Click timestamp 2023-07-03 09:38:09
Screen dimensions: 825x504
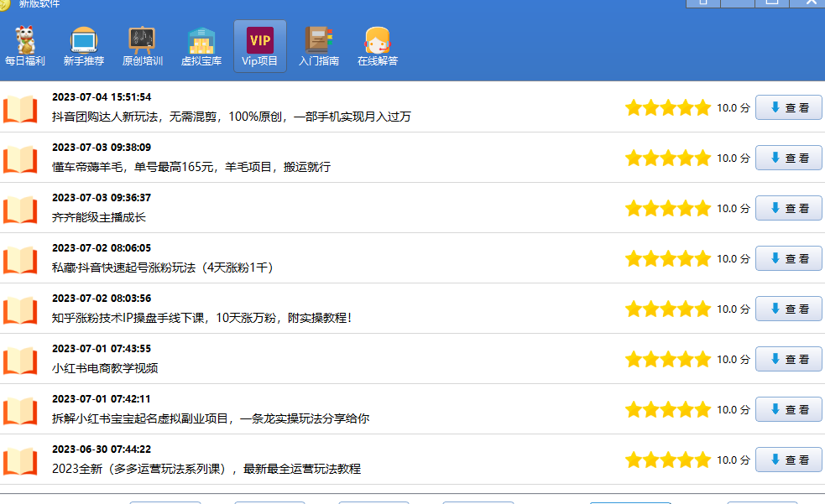tap(102, 148)
